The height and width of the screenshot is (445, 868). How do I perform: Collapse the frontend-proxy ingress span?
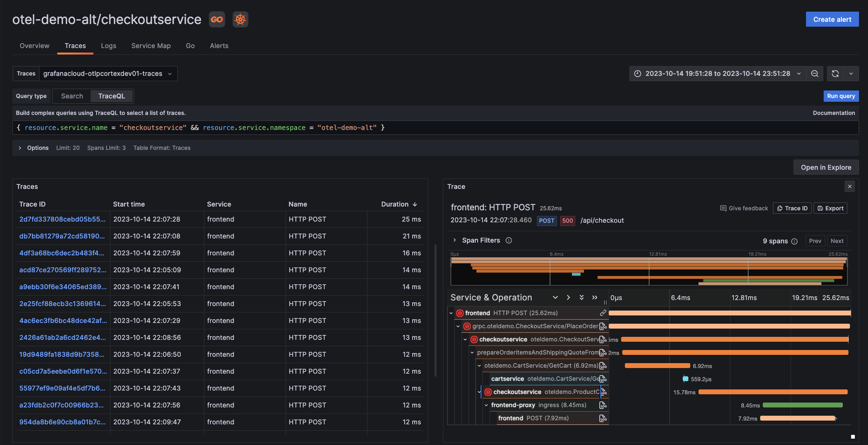[486, 405]
